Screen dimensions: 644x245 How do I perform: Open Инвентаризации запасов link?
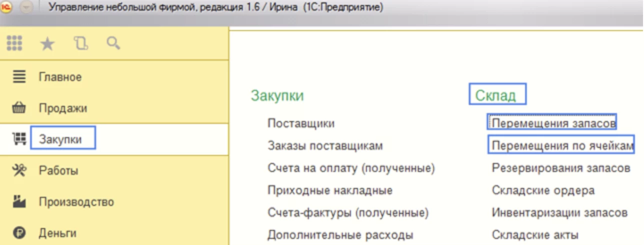point(559,213)
